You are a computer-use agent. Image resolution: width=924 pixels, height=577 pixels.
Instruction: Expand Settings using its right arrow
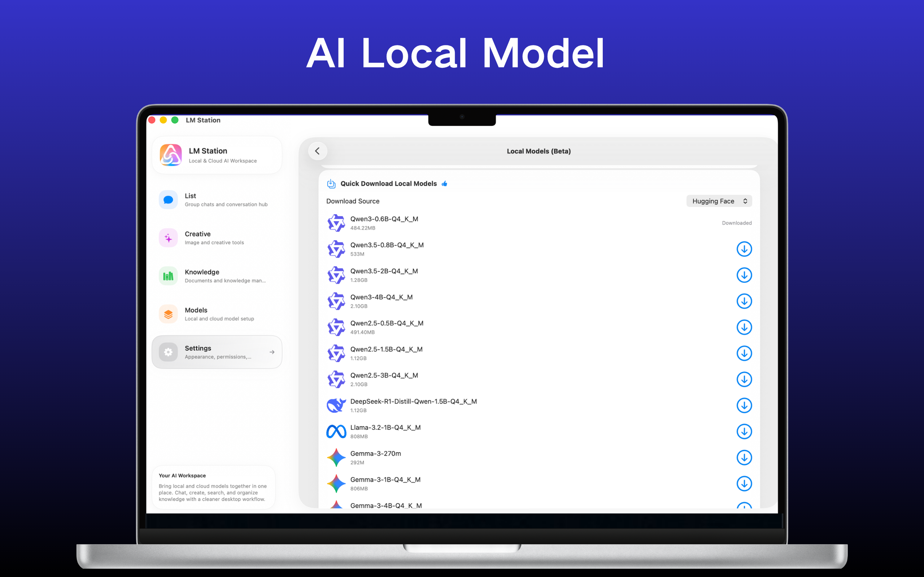[272, 352]
